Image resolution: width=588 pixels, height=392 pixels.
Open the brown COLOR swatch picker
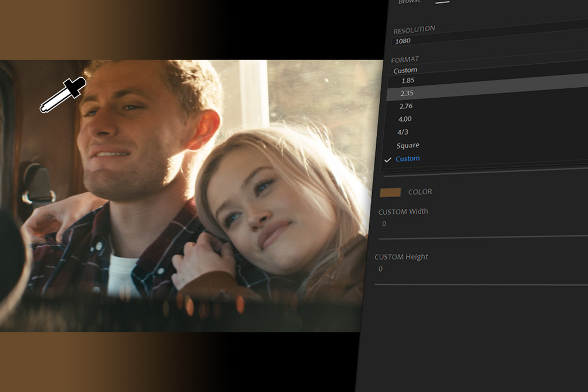(390, 192)
